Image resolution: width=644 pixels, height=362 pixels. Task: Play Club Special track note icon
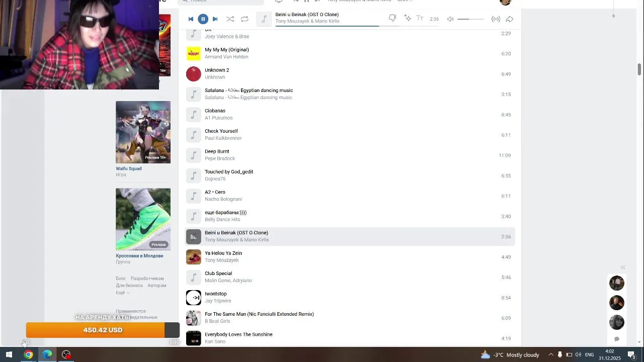pos(194,278)
